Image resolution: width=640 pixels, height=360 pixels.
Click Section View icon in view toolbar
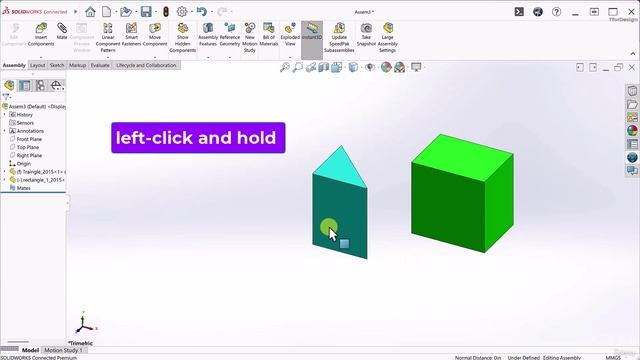(x=323, y=67)
